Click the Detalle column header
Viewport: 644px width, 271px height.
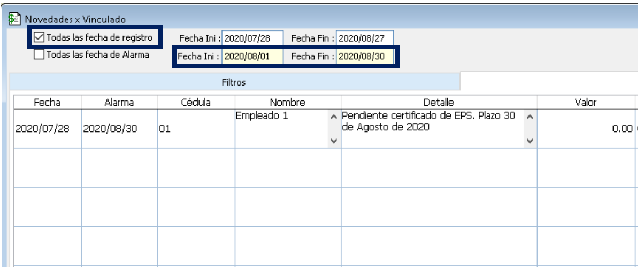[x=439, y=102]
